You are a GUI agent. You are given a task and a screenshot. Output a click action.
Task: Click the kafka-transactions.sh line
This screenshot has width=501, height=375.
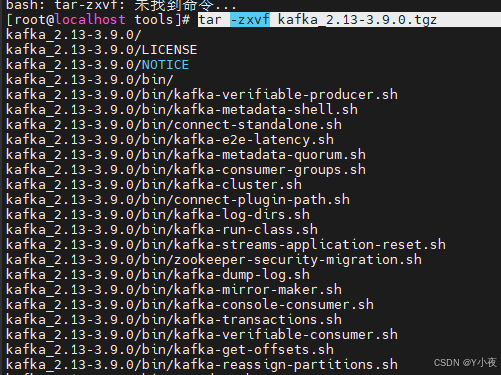[x=174, y=320]
